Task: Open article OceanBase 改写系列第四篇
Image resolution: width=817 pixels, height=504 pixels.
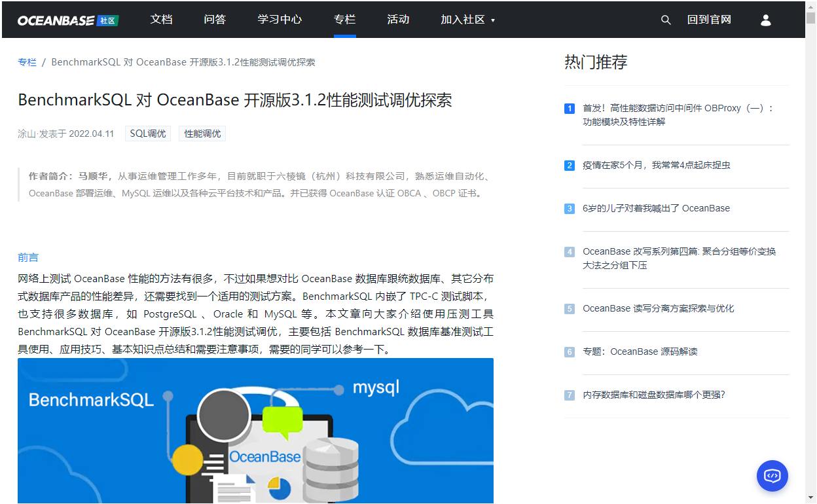Action: pos(680,259)
